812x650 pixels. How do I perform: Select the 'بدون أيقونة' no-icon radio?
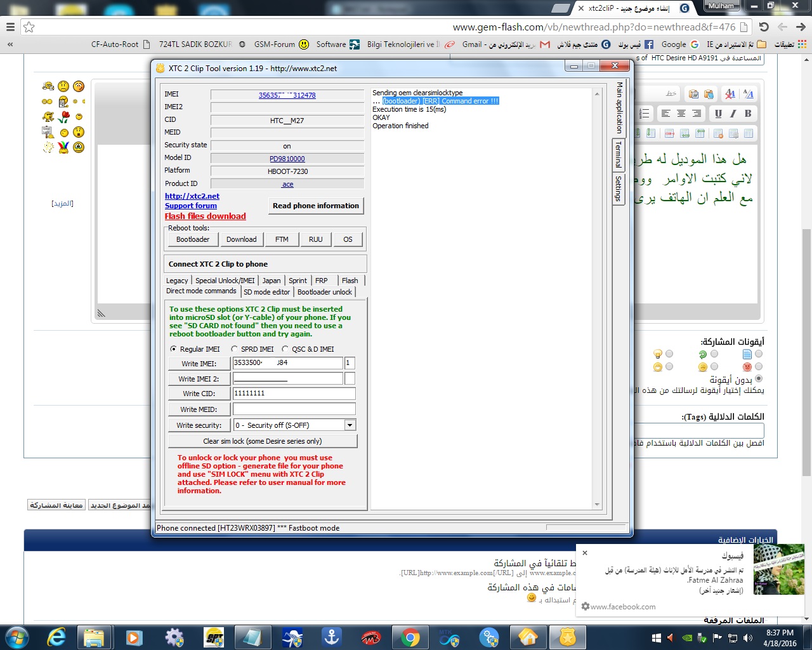pyautogui.click(x=759, y=379)
